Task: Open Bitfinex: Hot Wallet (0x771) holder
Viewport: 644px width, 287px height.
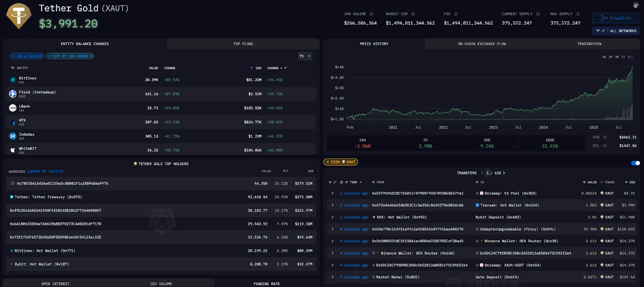Action: coord(45,251)
